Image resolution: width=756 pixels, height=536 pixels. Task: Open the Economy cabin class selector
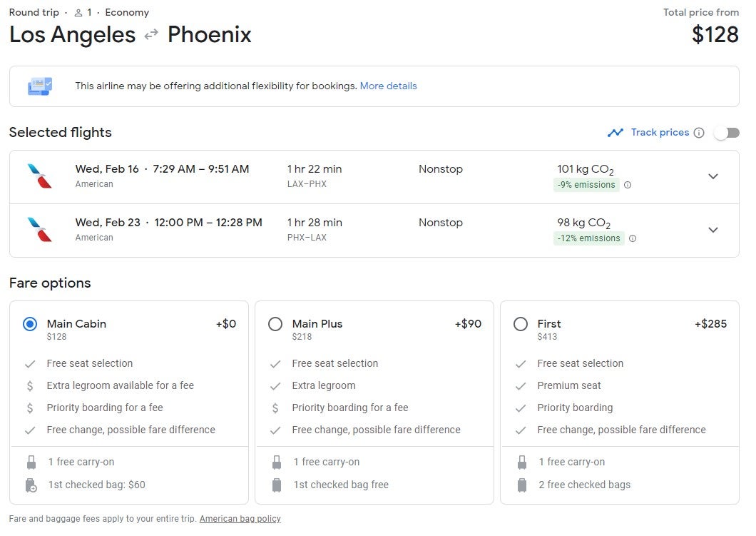[x=127, y=12]
